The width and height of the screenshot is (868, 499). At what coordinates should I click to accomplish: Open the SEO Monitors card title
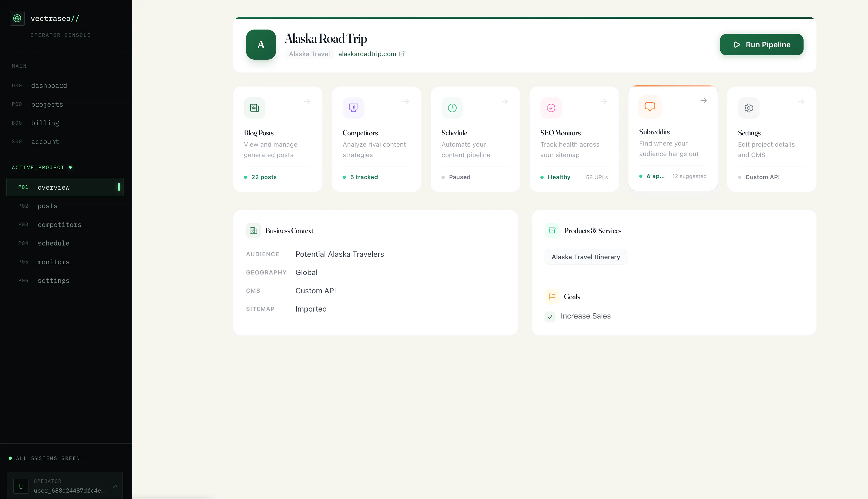(560, 133)
